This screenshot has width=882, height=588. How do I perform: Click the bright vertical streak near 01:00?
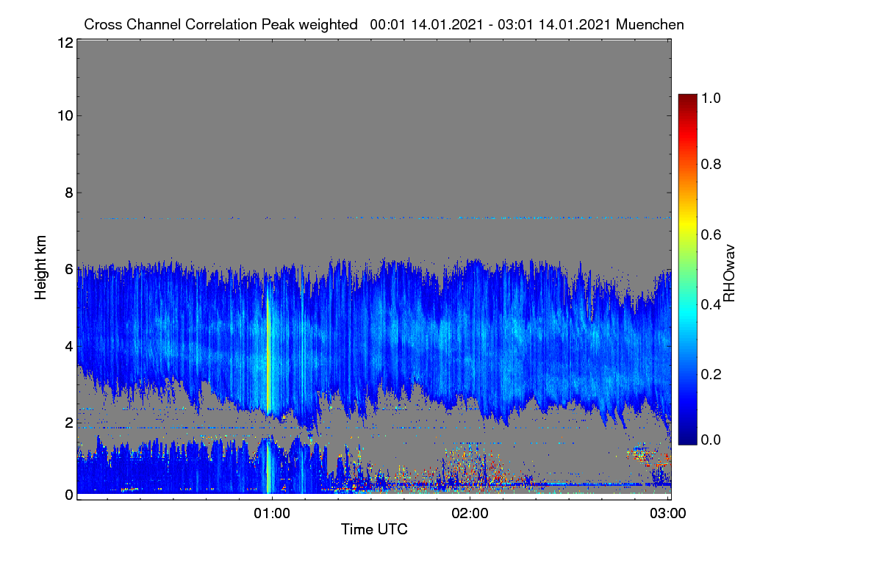[268, 353]
